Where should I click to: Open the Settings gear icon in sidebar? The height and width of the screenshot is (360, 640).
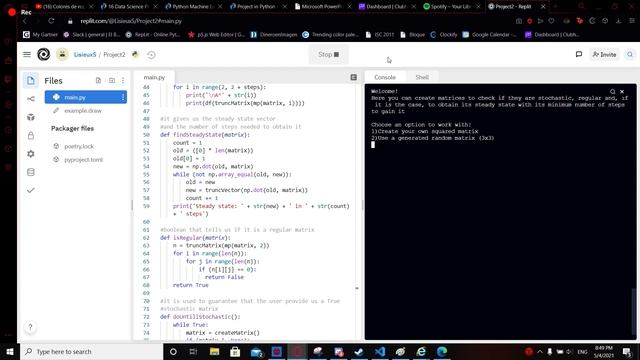pos(31,154)
